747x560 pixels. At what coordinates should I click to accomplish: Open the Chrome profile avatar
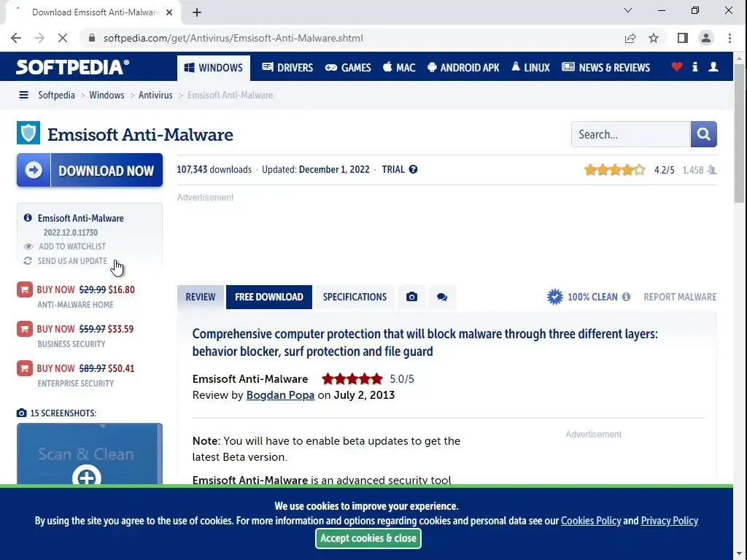tap(705, 38)
